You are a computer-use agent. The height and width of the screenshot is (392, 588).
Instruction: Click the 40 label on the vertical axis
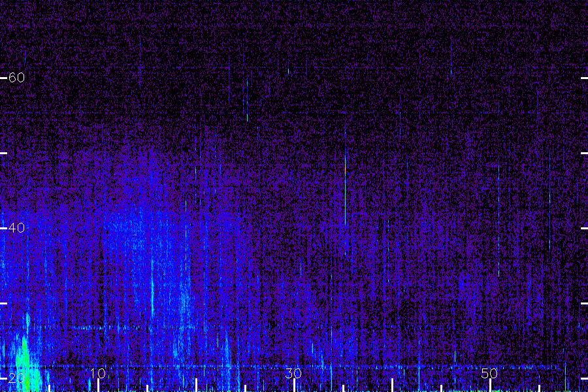16,228
